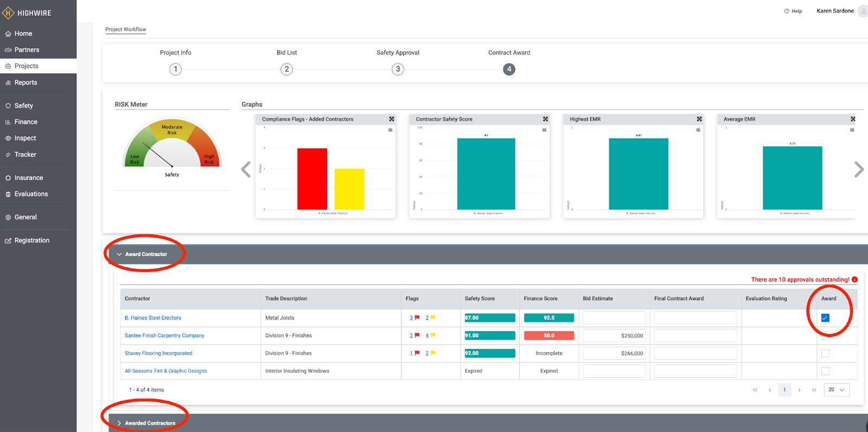Image resolution: width=868 pixels, height=432 pixels.
Task: Click the 87.00 safety score bar
Action: tap(490, 318)
